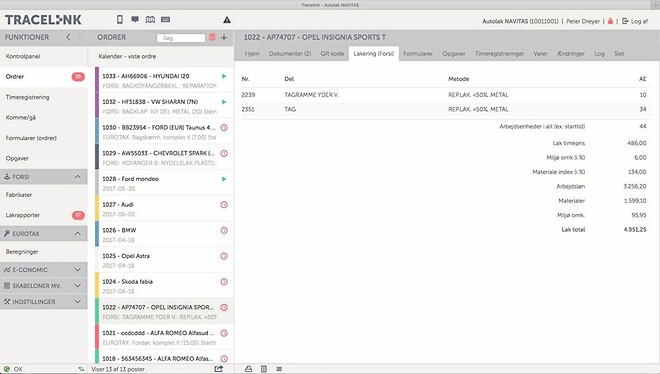Image resolution: width=660 pixels, height=374 pixels.
Task: Click the red database filter icon
Action: click(213, 37)
